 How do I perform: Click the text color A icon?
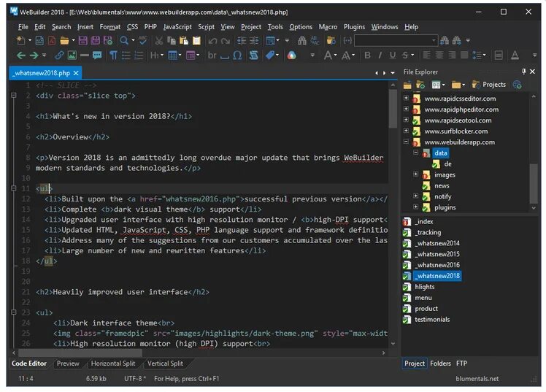[x=515, y=55]
